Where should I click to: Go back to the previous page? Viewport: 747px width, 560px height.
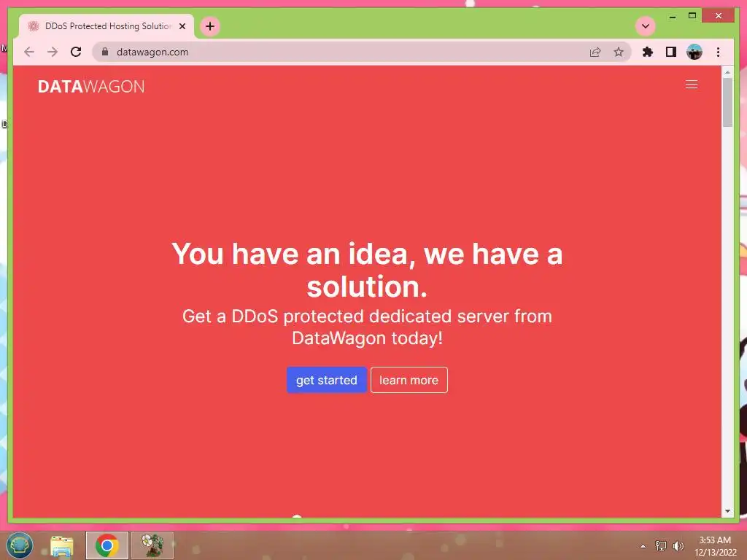click(29, 52)
